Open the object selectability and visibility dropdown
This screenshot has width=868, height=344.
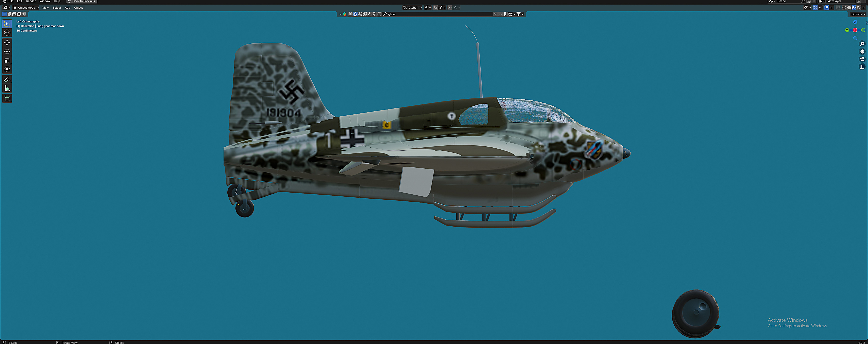tap(808, 7)
